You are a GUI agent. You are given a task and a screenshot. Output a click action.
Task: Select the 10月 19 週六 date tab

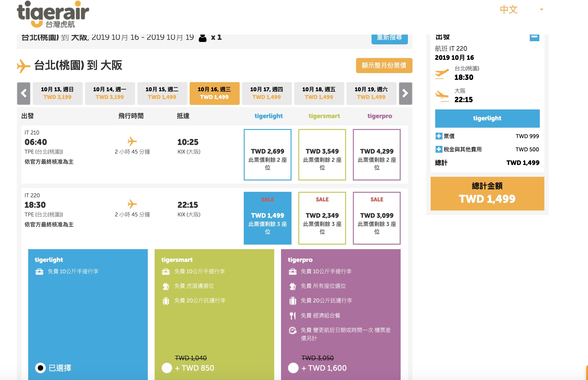(x=371, y=94)
